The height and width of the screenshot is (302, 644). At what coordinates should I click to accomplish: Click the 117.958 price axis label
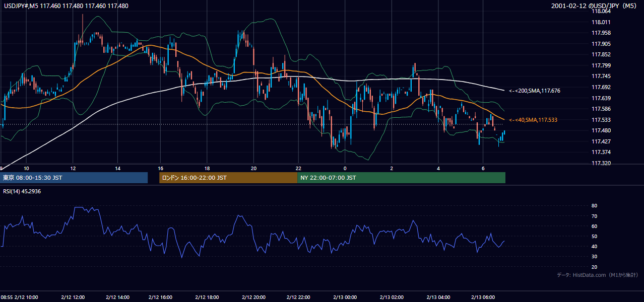click(x=601, y=33)
